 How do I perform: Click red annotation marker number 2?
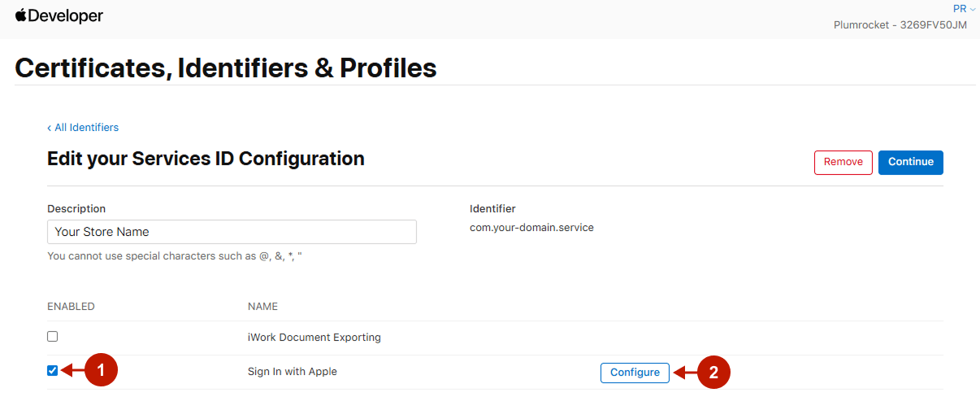713,373
